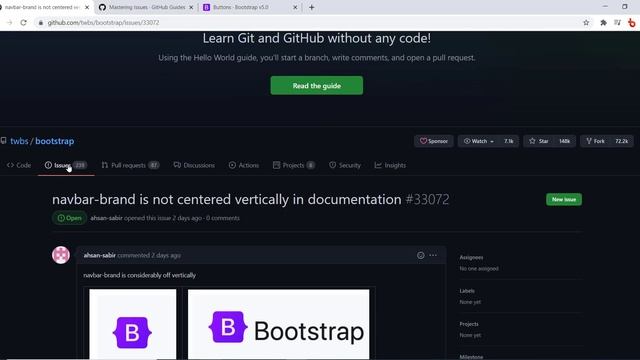Click ahsan-sabir avatar image
Screen dimensions: 640x360
tap(61, 255)
